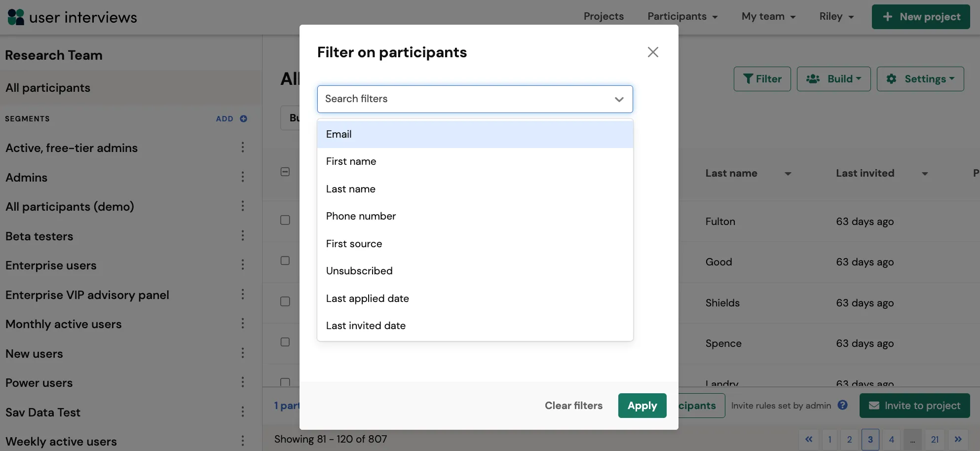Pick Last applied date filter option
This screenshot has height=451, width=980.
(x=475, y=299)
